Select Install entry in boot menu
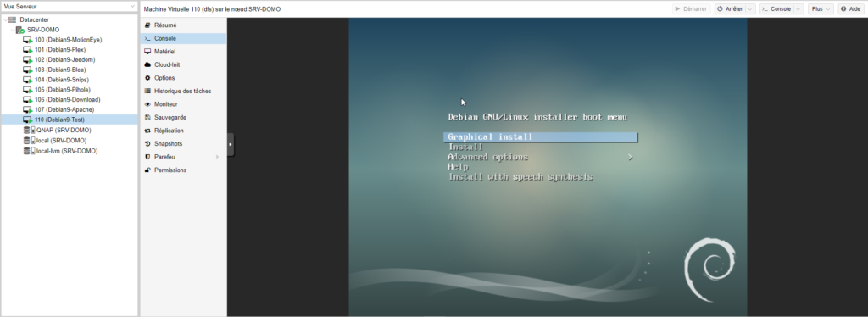 (465, 147)
